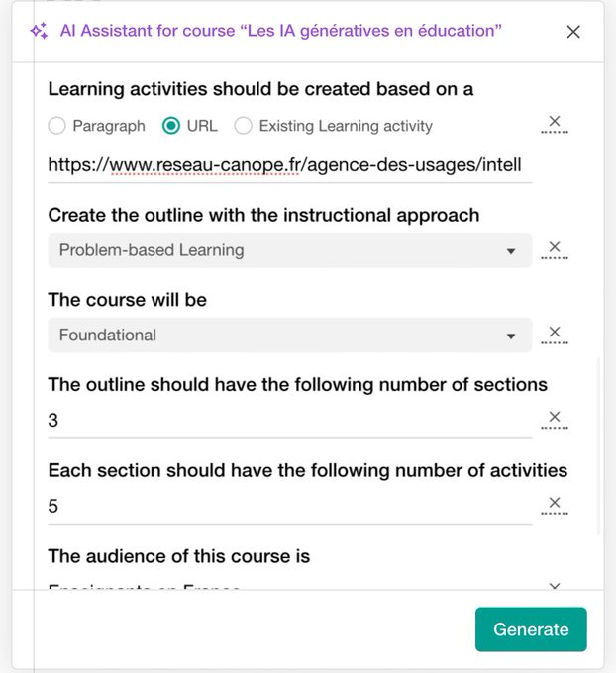Click the number of activities field
616x673 pixels.
coord(289,507)
